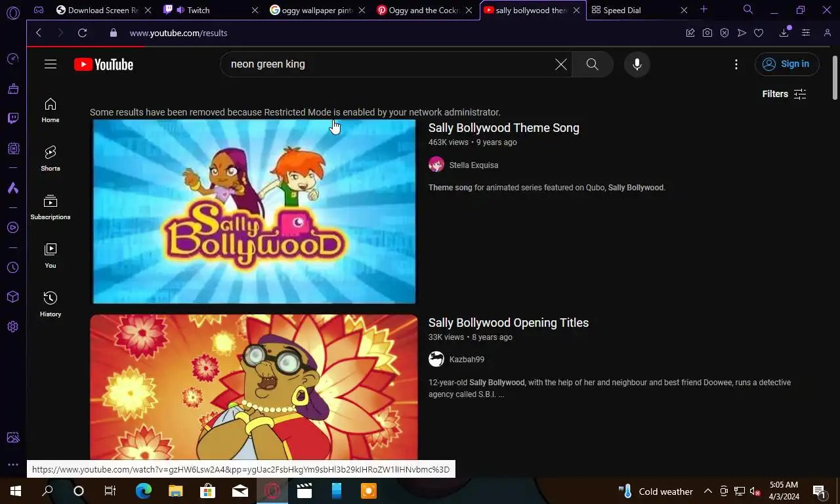
Task: Take a snapshot with camera icon
Action: 707,33
